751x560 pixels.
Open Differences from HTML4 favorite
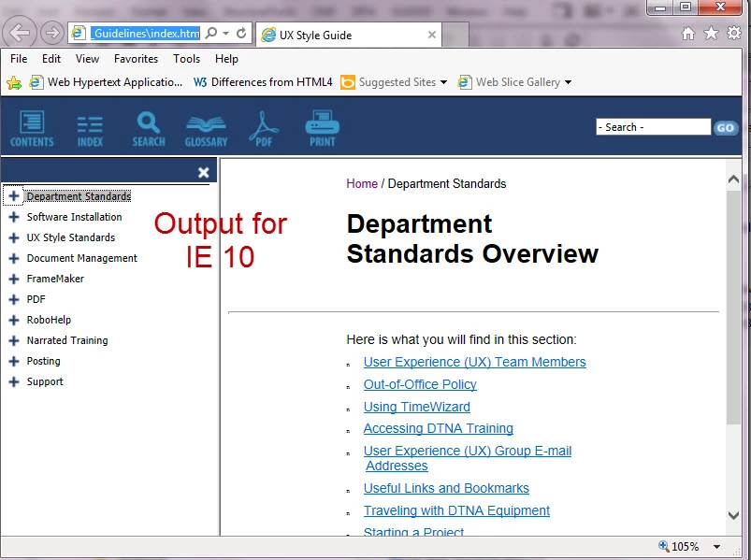coord(263,82)
